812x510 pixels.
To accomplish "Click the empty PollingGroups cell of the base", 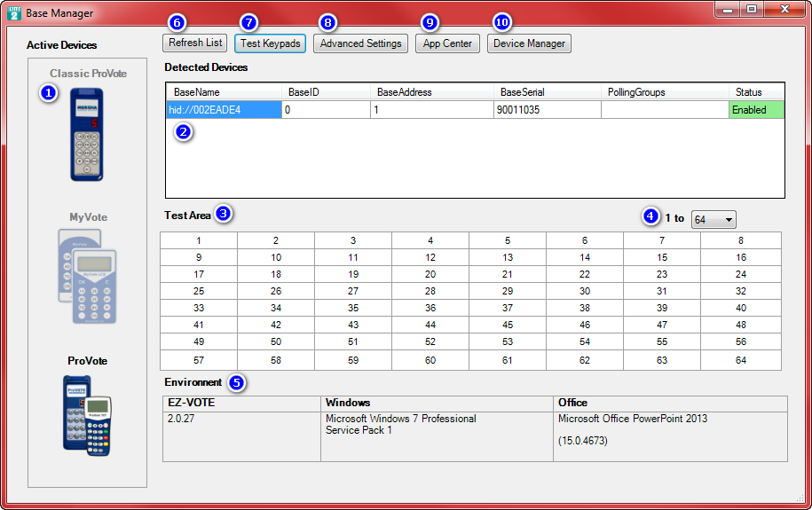I will (664, 110).
